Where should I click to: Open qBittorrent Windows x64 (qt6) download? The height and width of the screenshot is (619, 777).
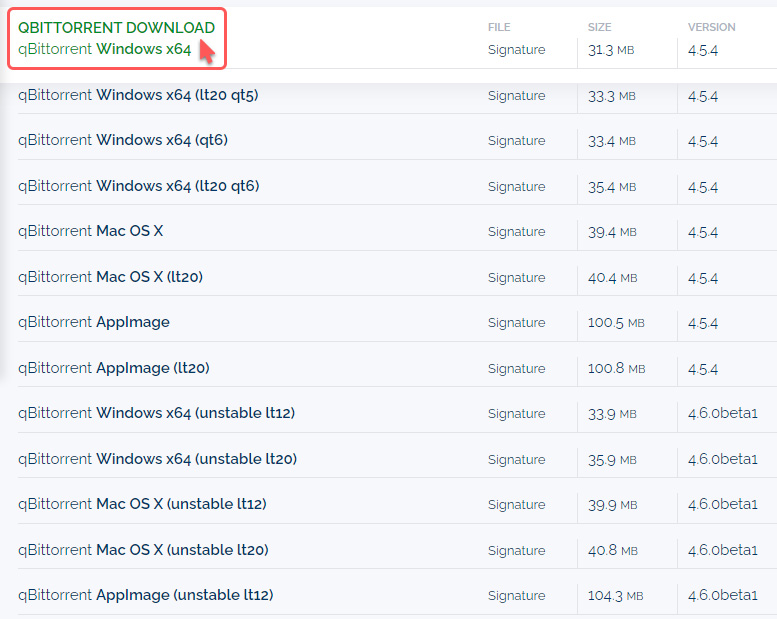point(123,140)
